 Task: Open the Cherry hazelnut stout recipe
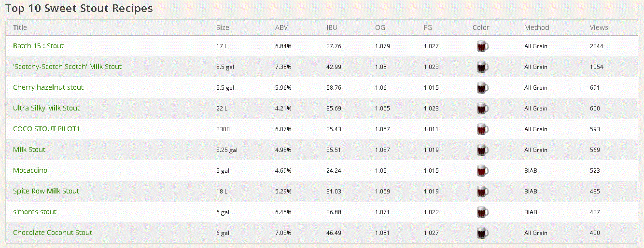click(48, 87)
